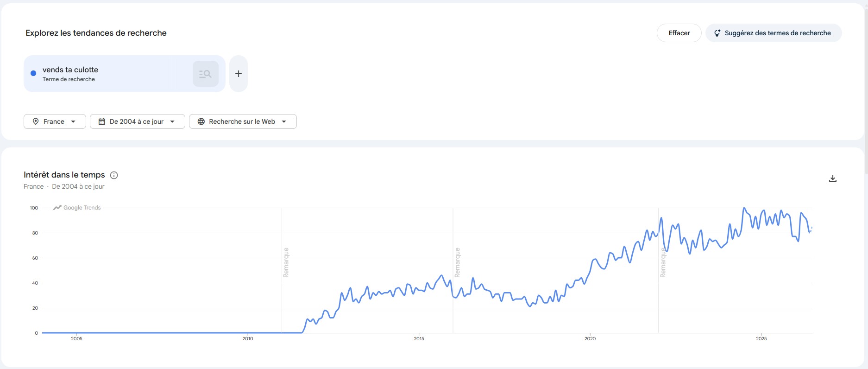Click the 80 y-axis value
Screen dimensions: 868x369
35,233
